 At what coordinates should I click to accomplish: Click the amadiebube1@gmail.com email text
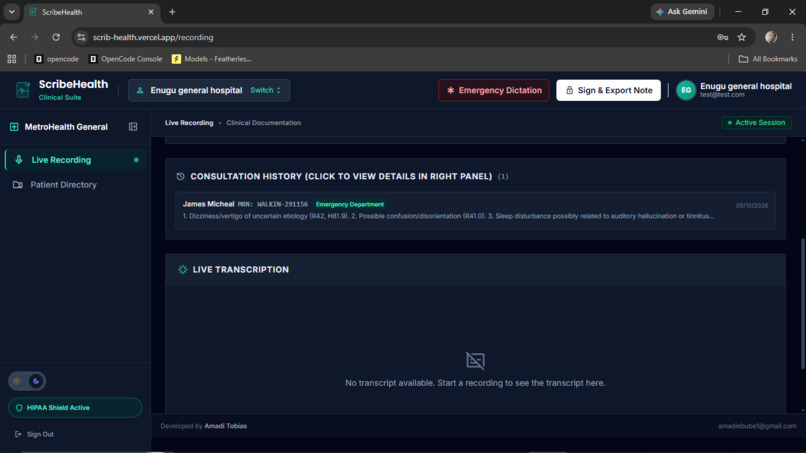[x=757, y=426]
